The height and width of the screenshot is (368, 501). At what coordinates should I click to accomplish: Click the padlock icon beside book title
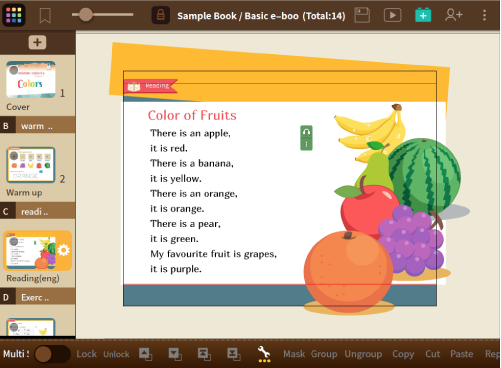point(161,15)
